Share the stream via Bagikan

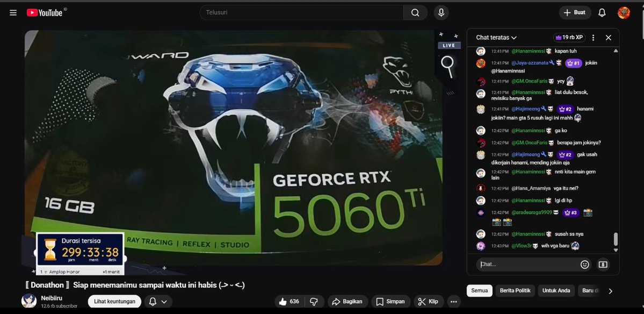[x=347, y=302]
